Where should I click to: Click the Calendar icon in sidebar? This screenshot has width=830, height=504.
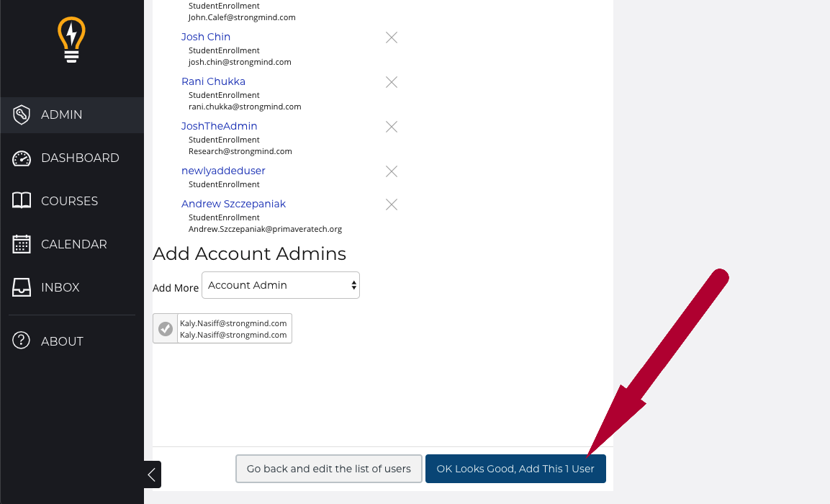(x=22, y=244)
